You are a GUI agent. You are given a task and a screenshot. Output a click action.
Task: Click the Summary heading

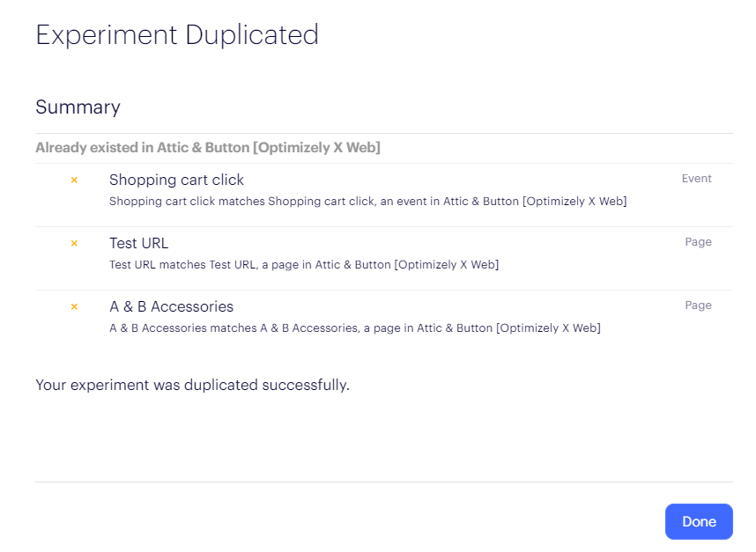(78, 107)
